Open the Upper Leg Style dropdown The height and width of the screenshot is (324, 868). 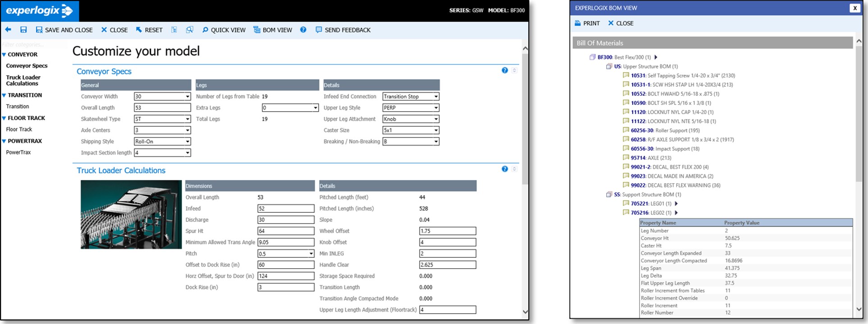tap(411, 108)
